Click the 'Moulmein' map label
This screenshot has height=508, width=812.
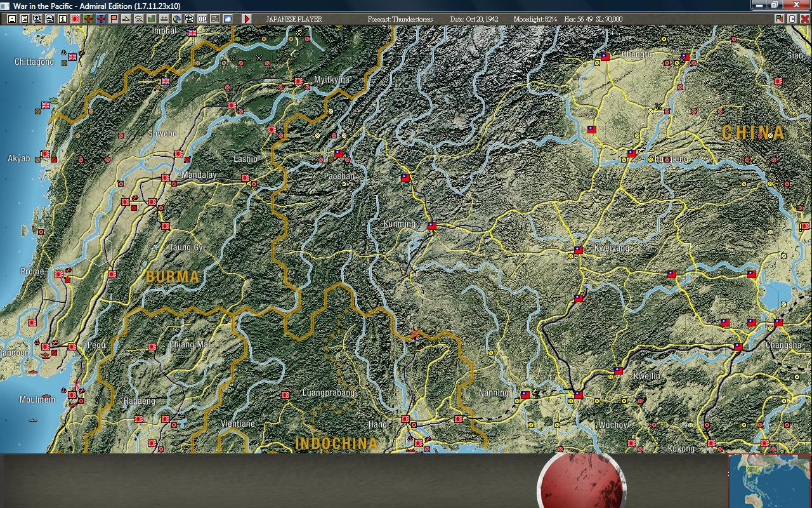(x=37, y=399)
